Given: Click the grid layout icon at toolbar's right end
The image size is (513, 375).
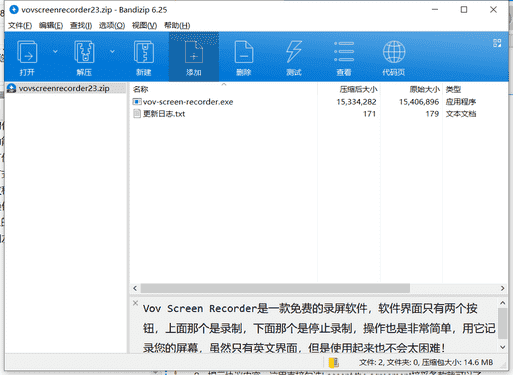Looking at the screenshot, I should 497,43.
